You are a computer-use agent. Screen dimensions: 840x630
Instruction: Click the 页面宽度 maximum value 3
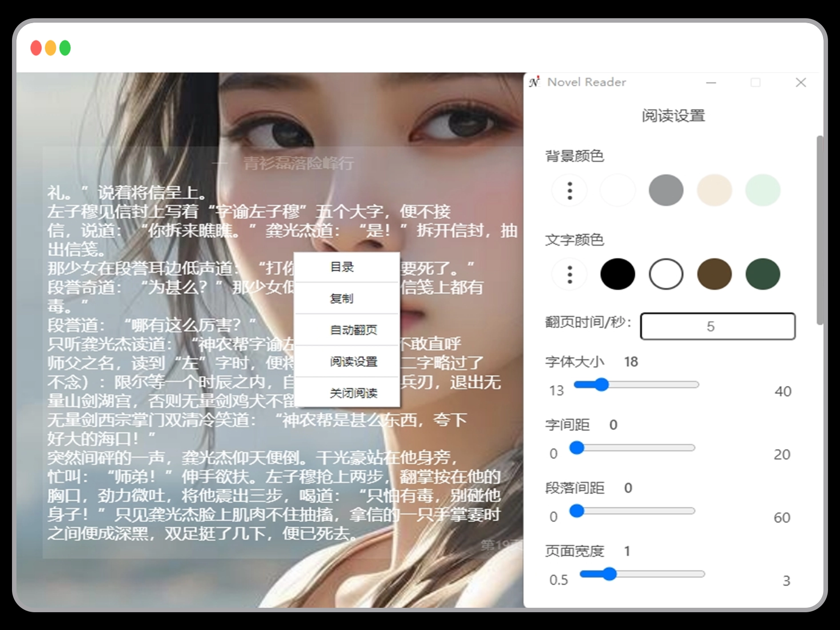pos(786,581)
